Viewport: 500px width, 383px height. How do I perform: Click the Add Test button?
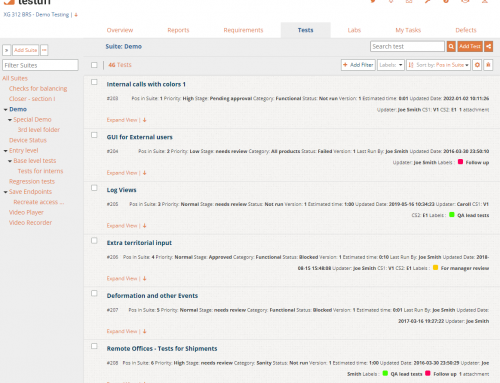tap(470, 46)
